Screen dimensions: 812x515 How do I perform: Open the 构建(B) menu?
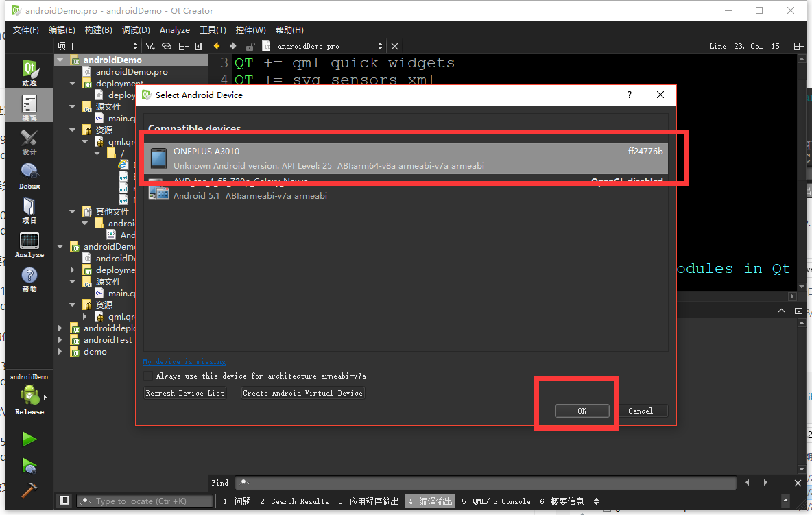(98, 30)
